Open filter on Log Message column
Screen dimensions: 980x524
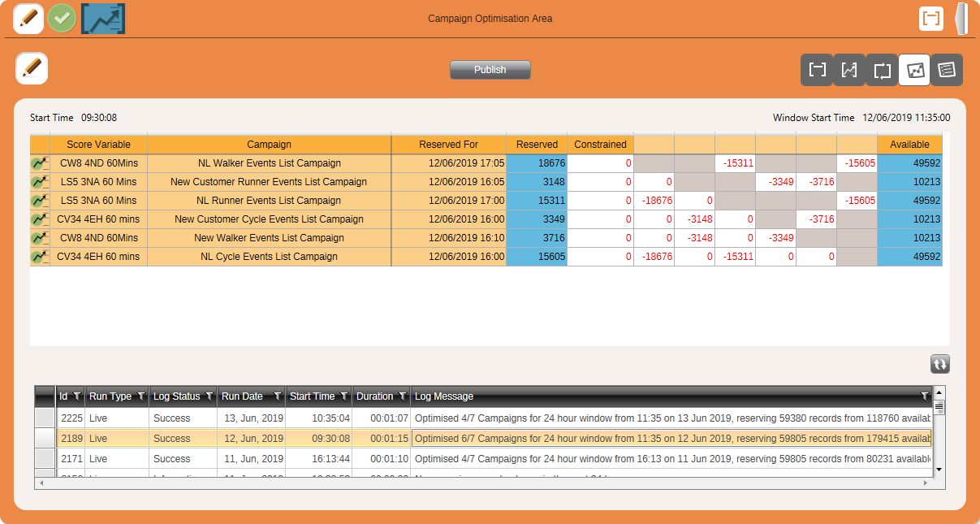point(924,396)
